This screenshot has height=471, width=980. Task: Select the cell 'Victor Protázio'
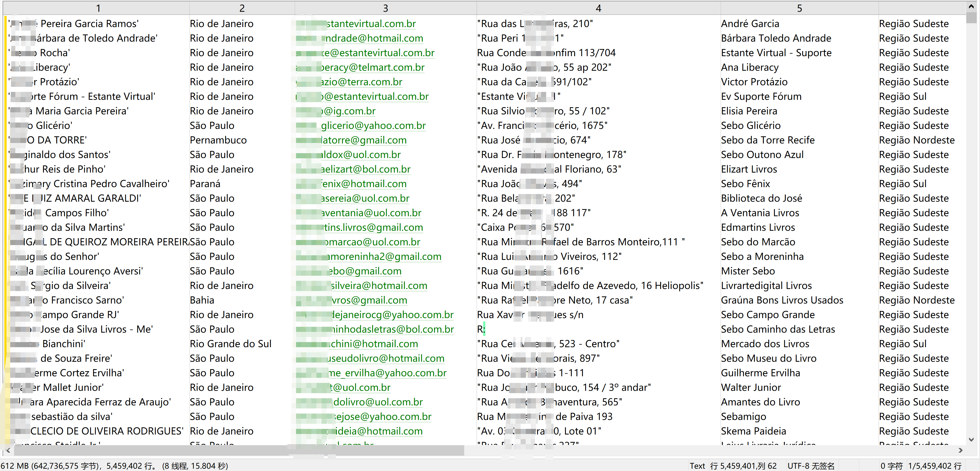pyautogui.click(x=754, y=82)
